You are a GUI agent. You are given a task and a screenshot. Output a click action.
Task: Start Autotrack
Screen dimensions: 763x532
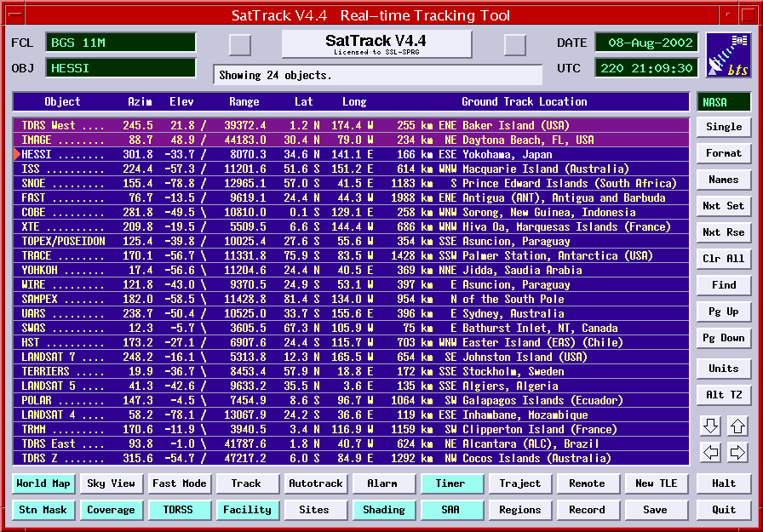point(315,483)
